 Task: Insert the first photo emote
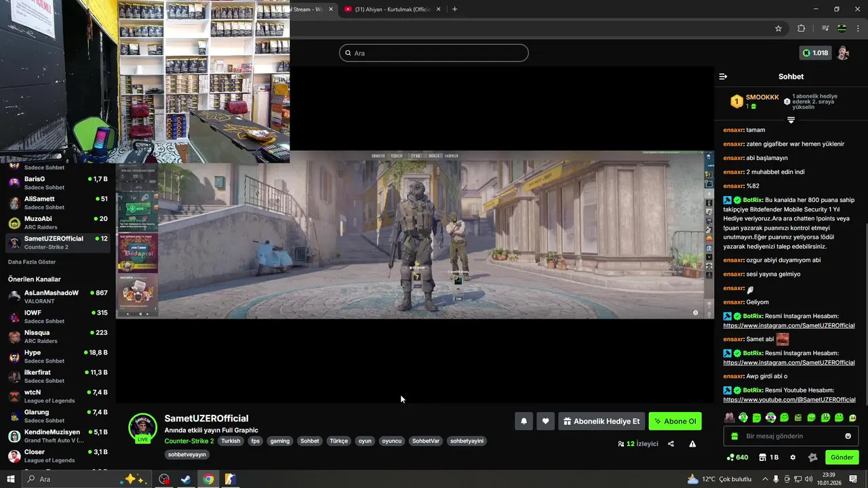[x=729, y=418]
